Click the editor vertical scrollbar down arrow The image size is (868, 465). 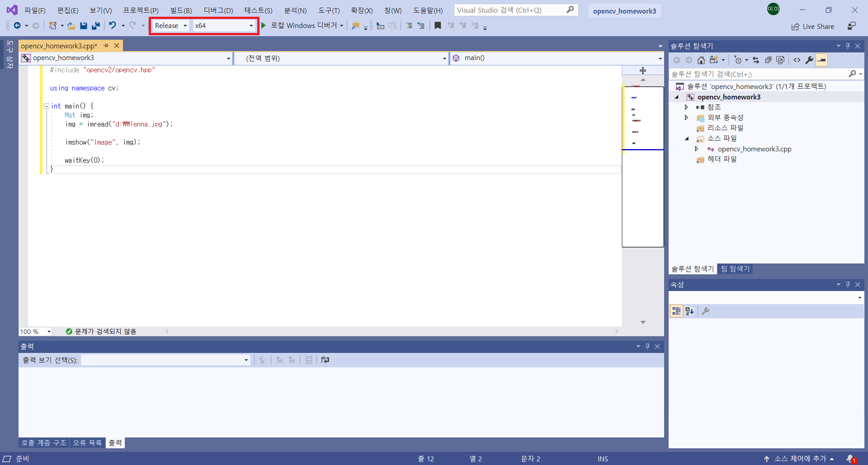tap(643, 322)
